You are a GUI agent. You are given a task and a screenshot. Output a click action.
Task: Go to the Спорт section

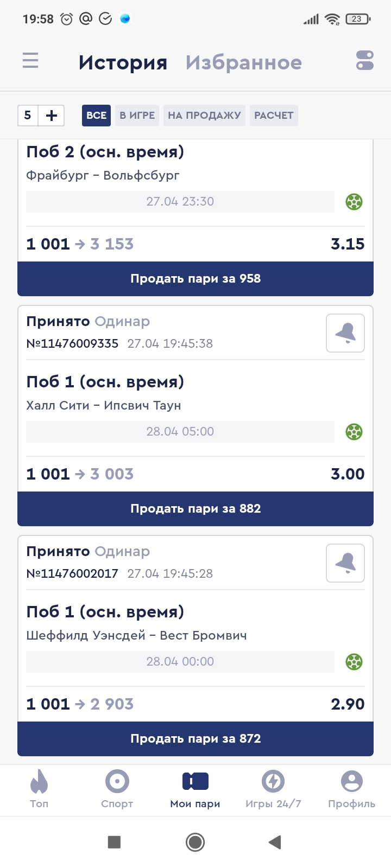(117, 789)
